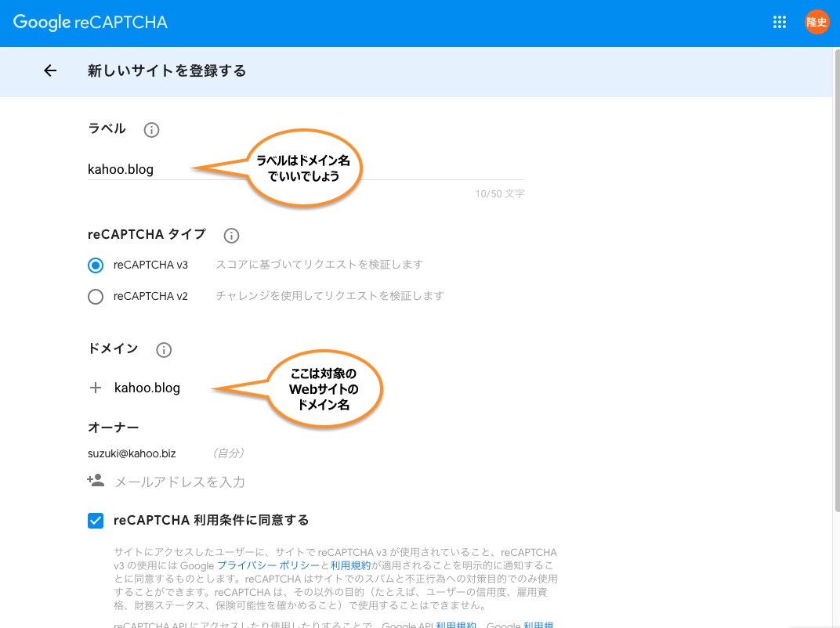Open the Google API 利用規約 link
The image size is (840, 628).
point(456,625)
